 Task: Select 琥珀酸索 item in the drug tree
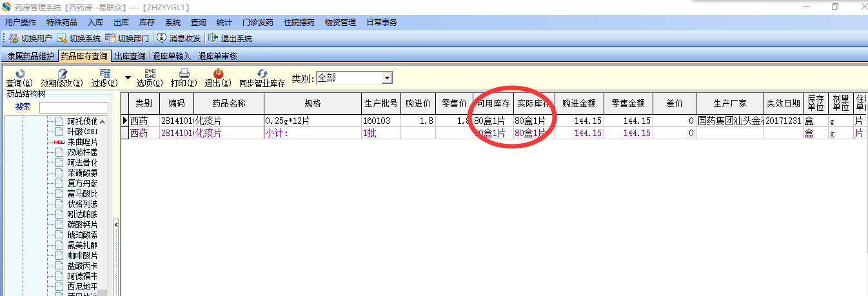pos(82,235)
